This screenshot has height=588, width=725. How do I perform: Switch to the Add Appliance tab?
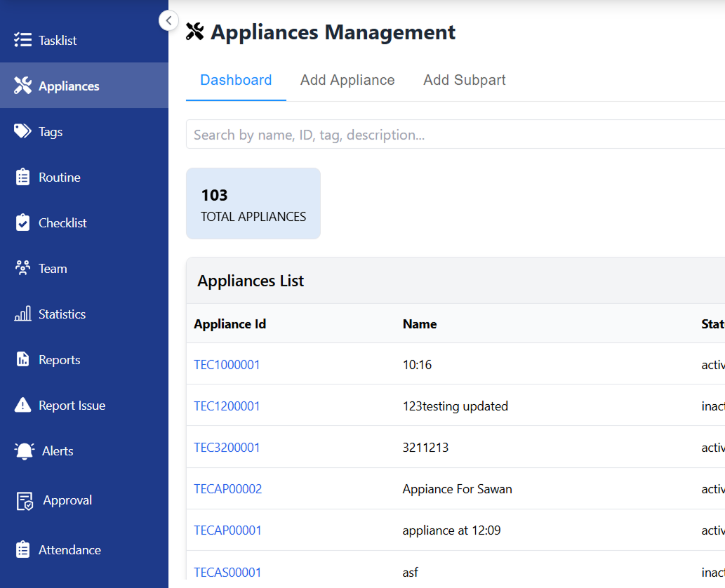(x=347, y=80)
